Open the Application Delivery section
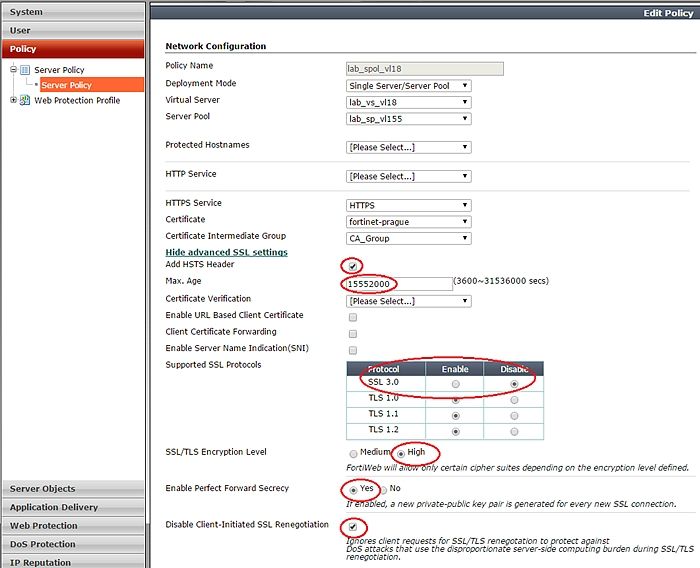The width and height of the screenshot is (700, 568). coord(73,507)
